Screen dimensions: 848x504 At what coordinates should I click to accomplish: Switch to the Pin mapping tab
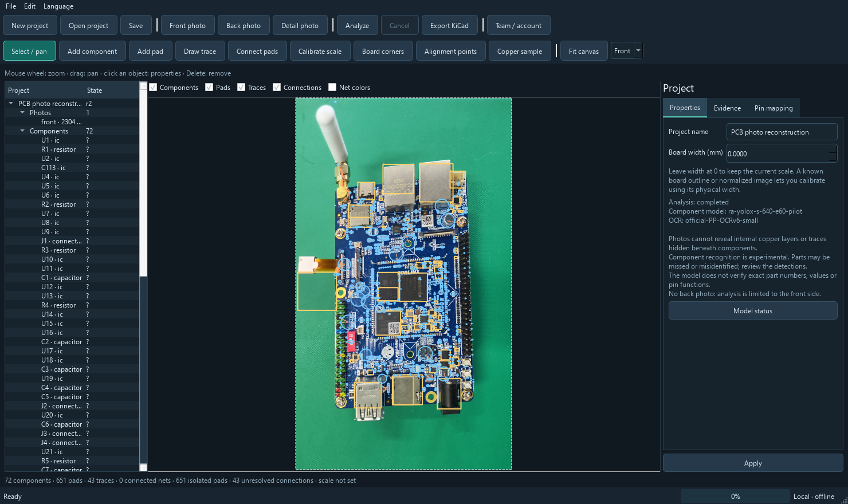pyautogui.click(x=774, y=108)
